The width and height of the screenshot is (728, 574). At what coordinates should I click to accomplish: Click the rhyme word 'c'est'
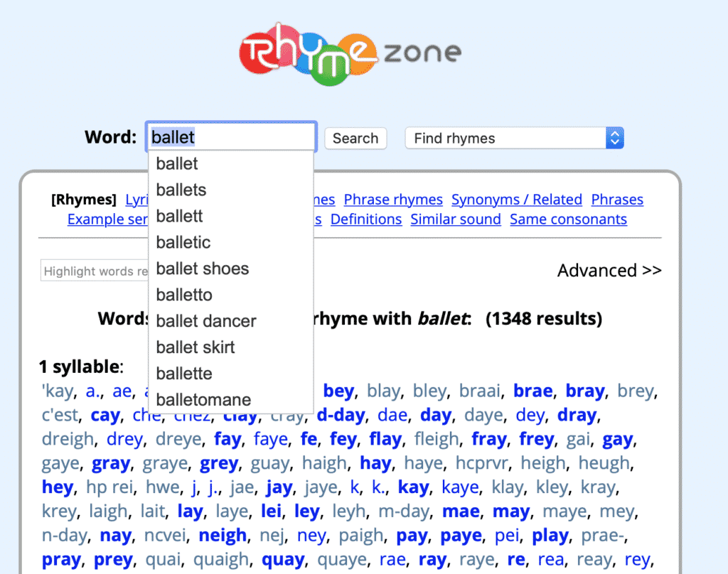(60, 416)
